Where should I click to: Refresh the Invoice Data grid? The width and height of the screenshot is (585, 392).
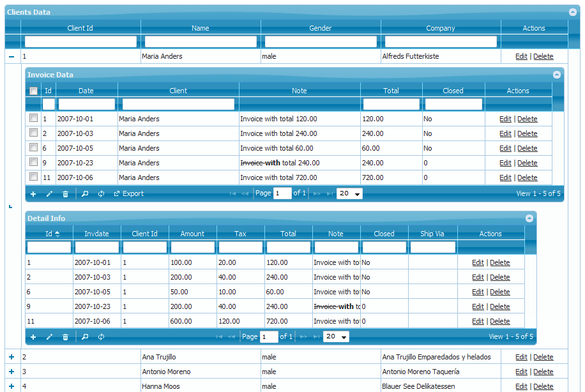pos(101,193)
